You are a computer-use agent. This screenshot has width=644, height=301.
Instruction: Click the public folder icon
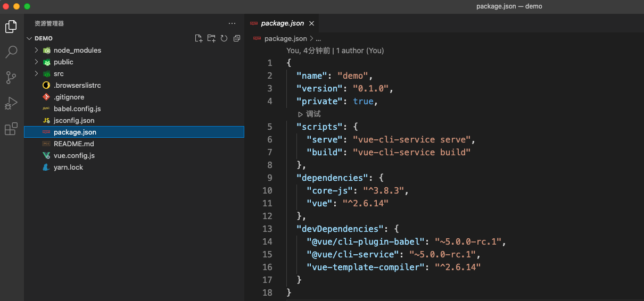tap(46, 62)
